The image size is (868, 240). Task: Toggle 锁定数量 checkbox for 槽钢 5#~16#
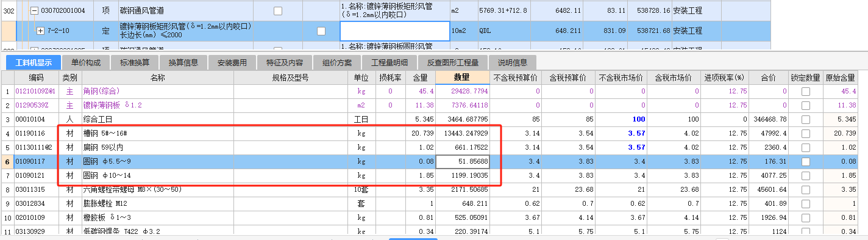point(806,133)
